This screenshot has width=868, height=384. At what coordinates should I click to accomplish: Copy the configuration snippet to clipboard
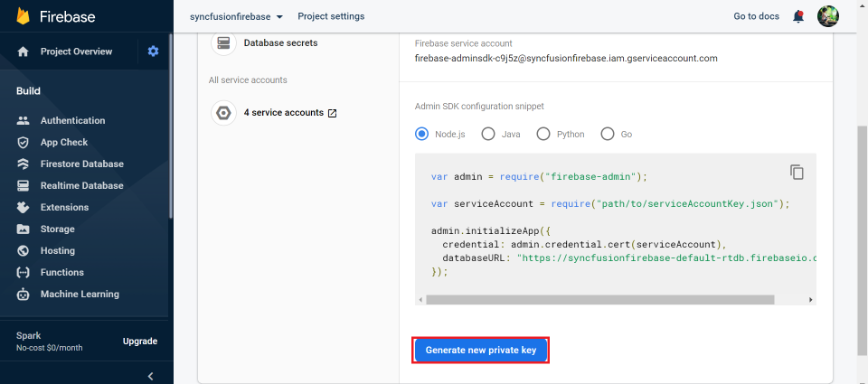[797, 172]
